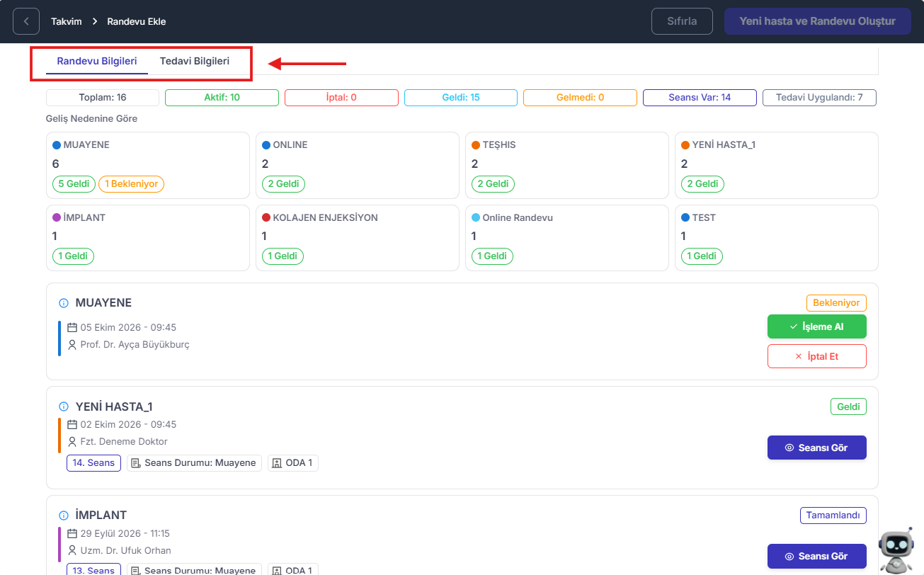This screenshot has height=575, width=924.
Task: Click the breadcrumb chevron after Takvim
Action: tap(94, 21)
